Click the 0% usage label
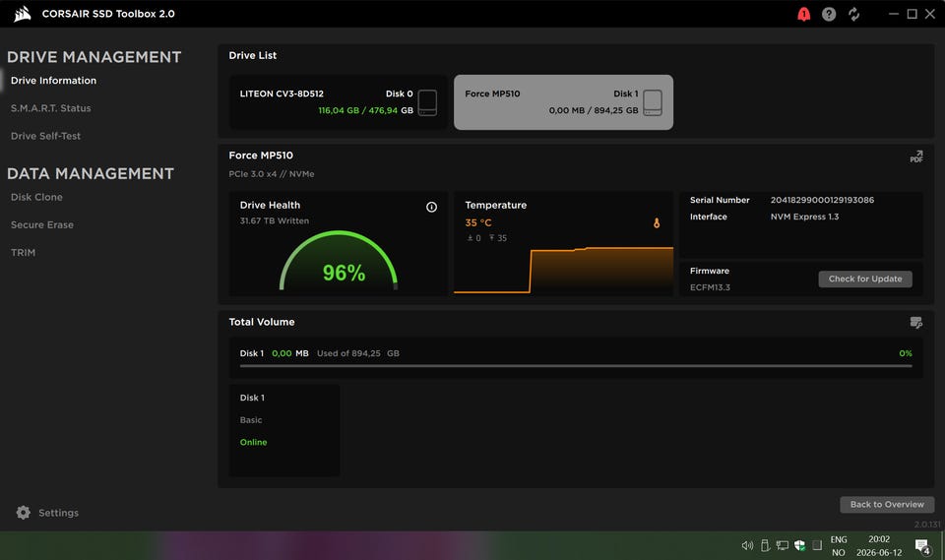This screenshot has height=560, width=945. tap(906, 353)
